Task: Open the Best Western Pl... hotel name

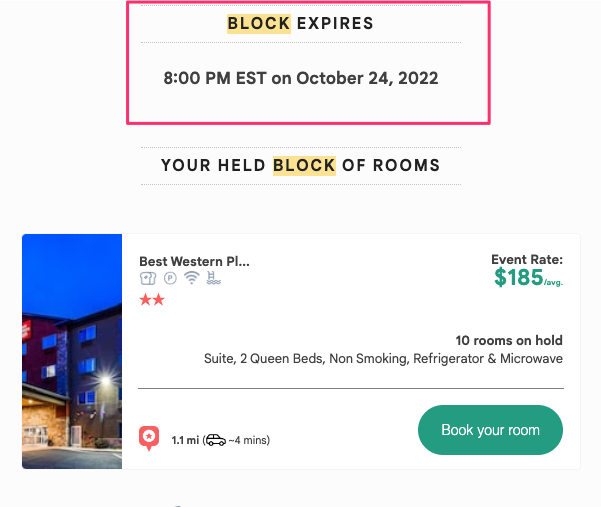Action: [x=194, y=261]
